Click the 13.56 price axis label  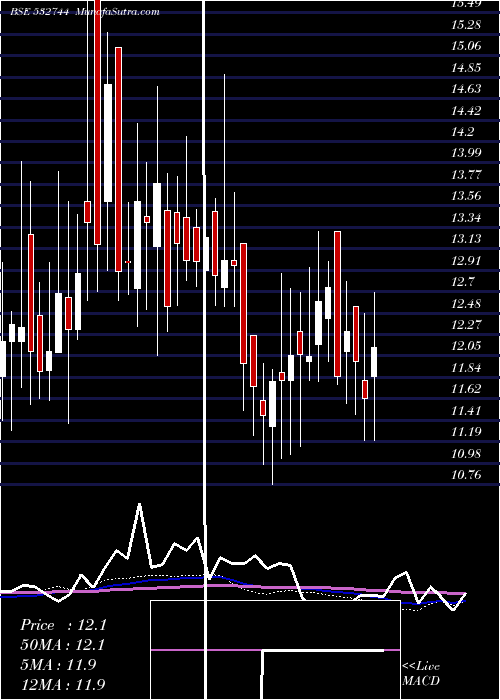coord(466,196)
